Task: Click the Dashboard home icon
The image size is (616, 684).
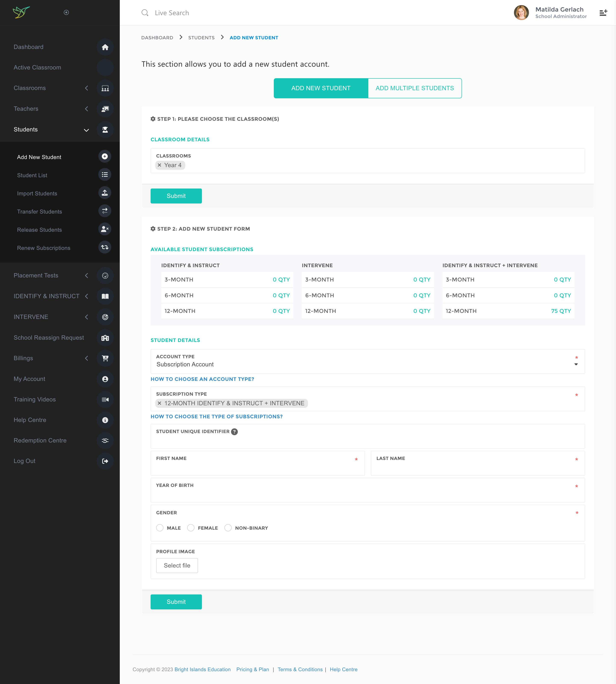Action: pos(105,47)
